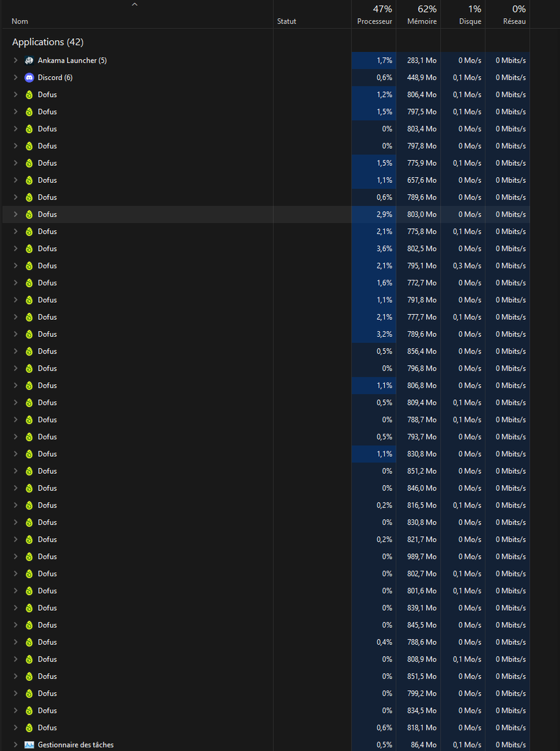
Task: Expand the Ankama Launcher (5) group
Action: (x=15, y=60)
